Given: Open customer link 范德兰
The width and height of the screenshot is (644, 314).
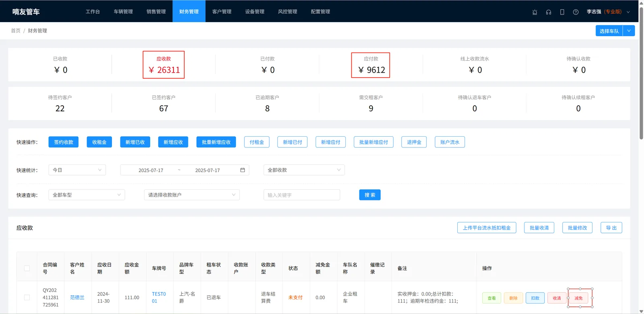Looking at the screenshot, I should click(77, 298).
